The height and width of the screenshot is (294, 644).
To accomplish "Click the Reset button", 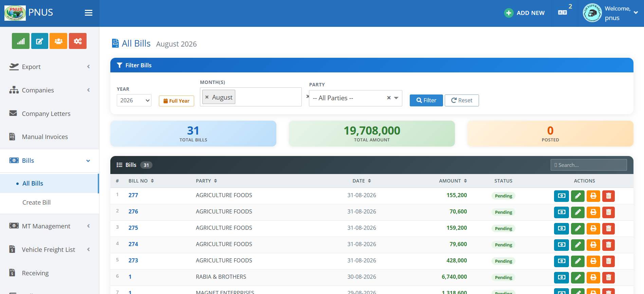I will click(462, 100).
